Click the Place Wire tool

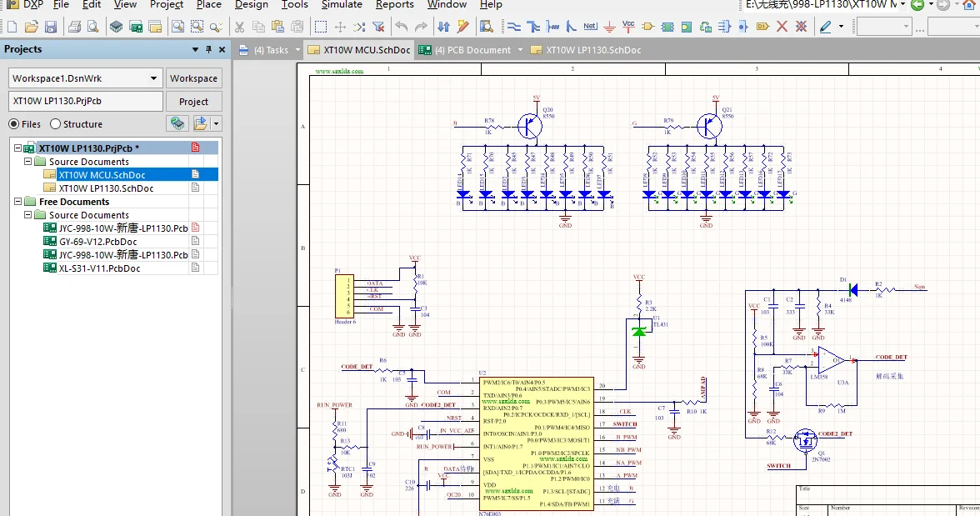(x=513, y=27)
